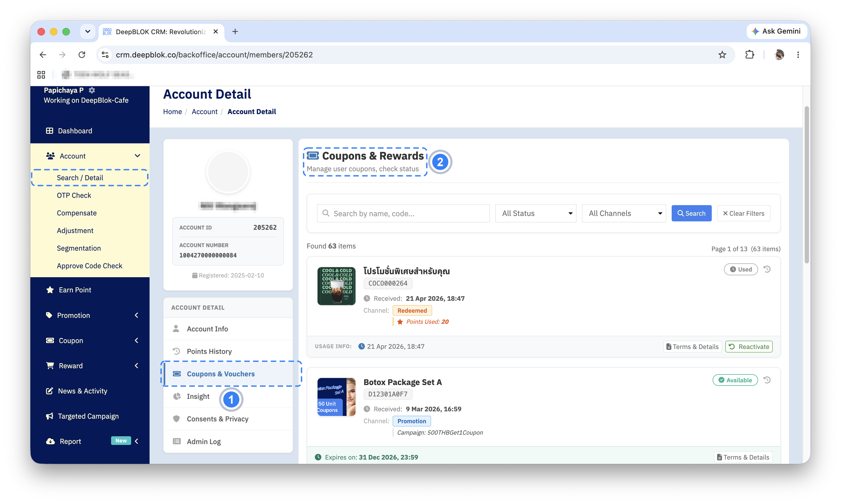
Task: Click coupon code D12301A0F7
Action: tap(388, 394)
